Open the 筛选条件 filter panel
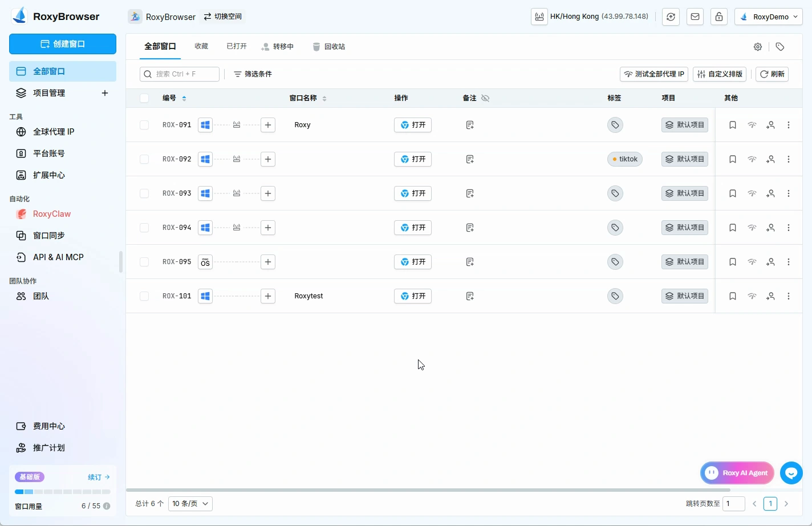812x526 pixels. (253, 74)
